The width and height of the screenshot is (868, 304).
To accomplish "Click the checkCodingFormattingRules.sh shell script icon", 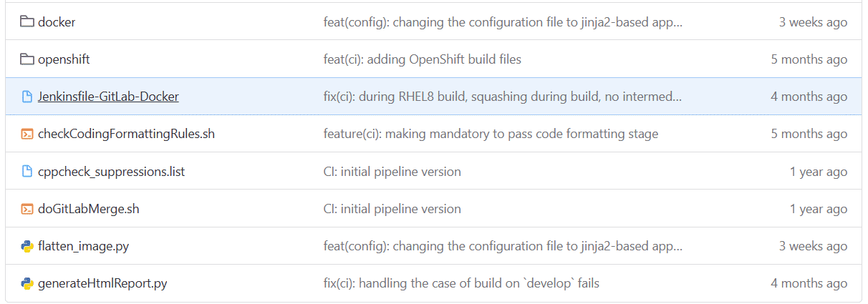I will [27, 134].
